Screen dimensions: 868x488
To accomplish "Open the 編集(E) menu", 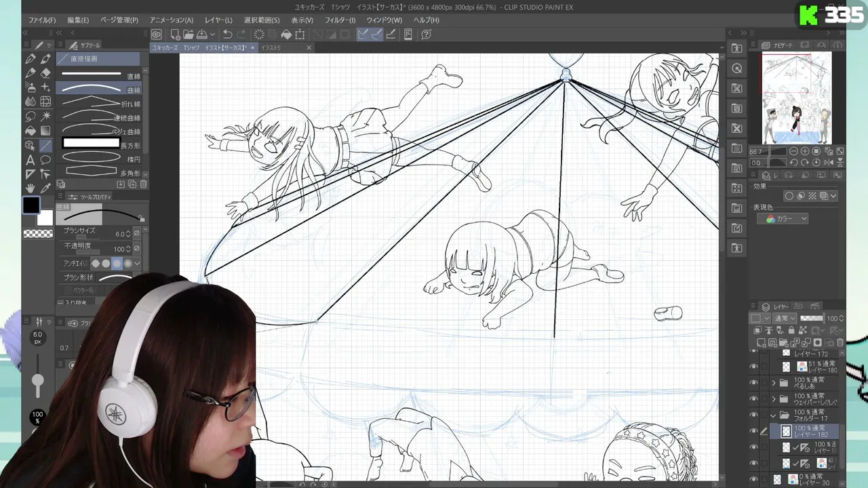I will coord(78,20).
